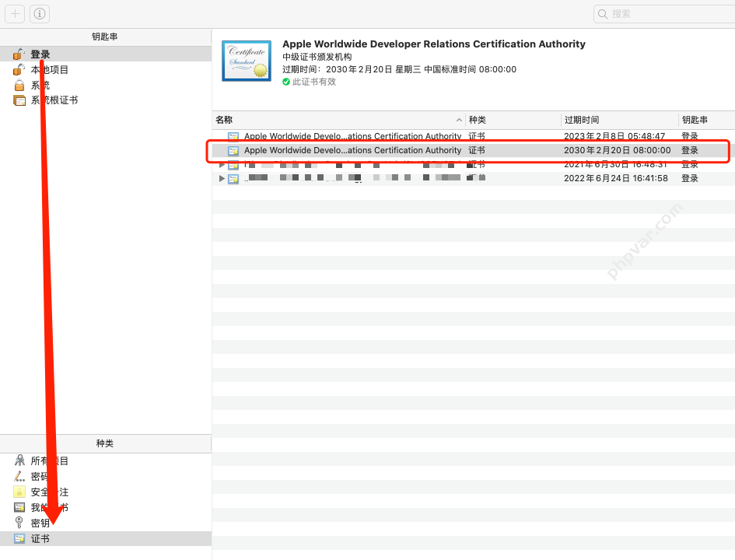Select the certificate row expiring 2023年2月8日

pyautogui.click(x=474, y=136)
